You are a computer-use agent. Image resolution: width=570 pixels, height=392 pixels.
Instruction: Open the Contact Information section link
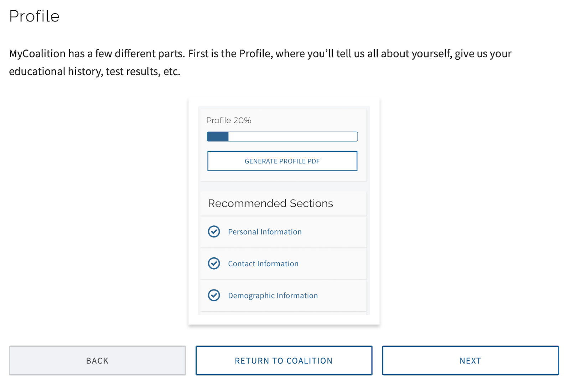263,264
